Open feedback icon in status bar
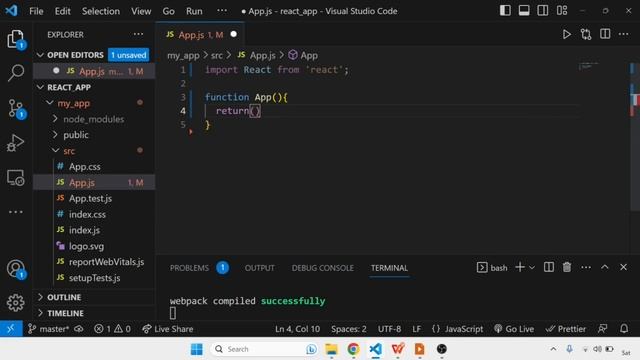 click(602, 329)
